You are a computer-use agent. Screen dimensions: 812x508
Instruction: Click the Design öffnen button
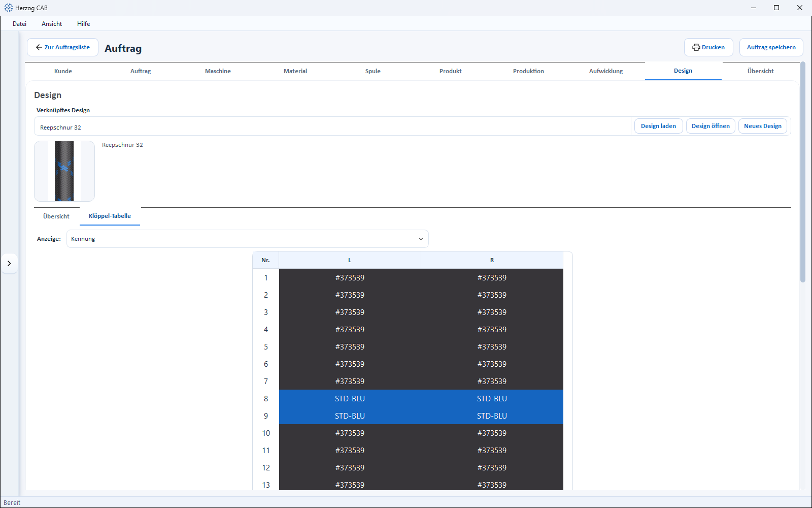(710, 126)
